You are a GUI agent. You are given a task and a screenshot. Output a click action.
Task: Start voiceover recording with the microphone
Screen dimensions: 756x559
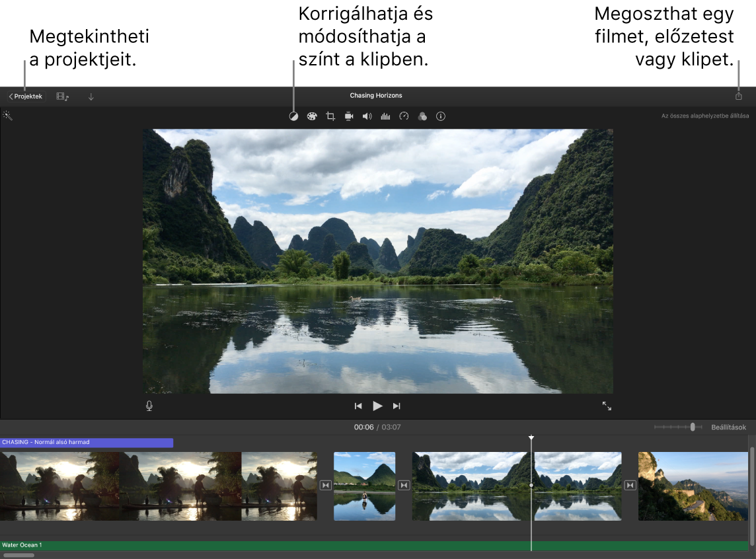click(x=149, y=406)
